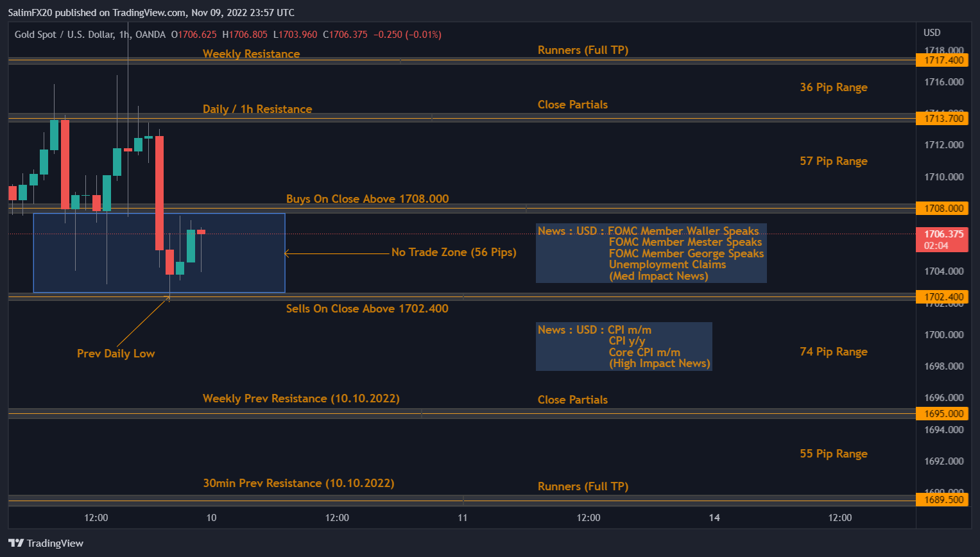Image resolution: width=980 pixels, height=557 pixels.
Task: Click the FOMC Member news note box
Action: click(651, 253)
